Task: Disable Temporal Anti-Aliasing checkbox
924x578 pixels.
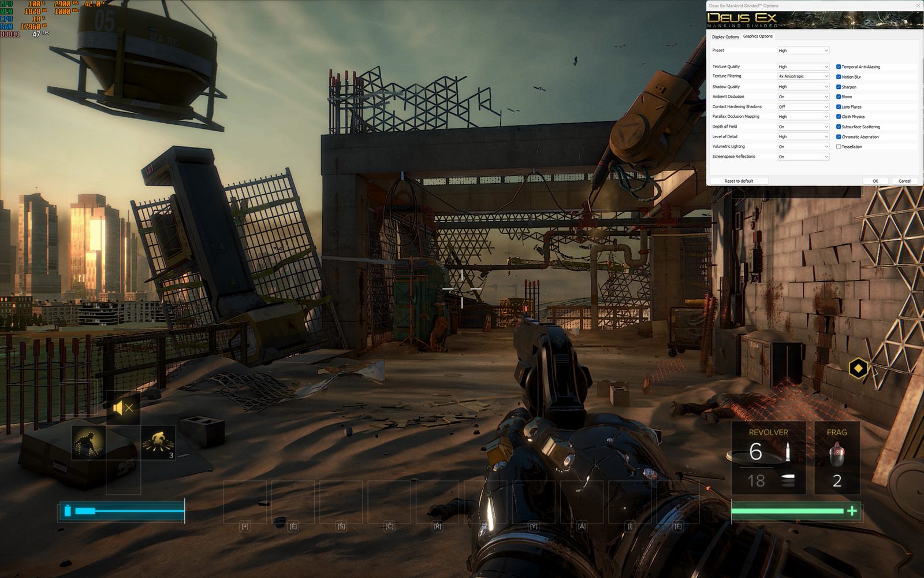Action: pos(839,67)
